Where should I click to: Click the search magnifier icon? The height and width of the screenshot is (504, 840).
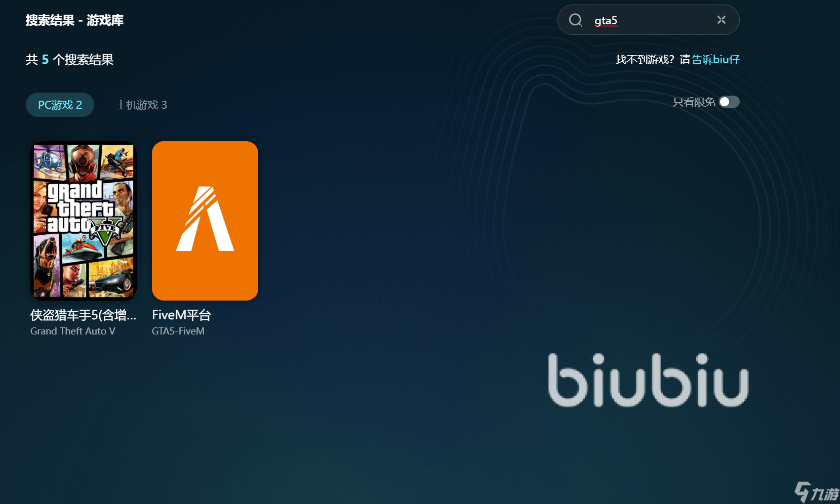pyautogui.click(x=576, y=20)
